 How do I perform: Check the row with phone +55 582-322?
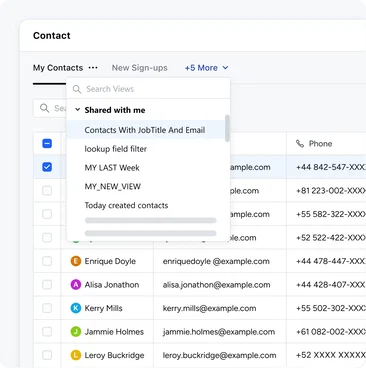pyautogui.click(x=47, y=214)
